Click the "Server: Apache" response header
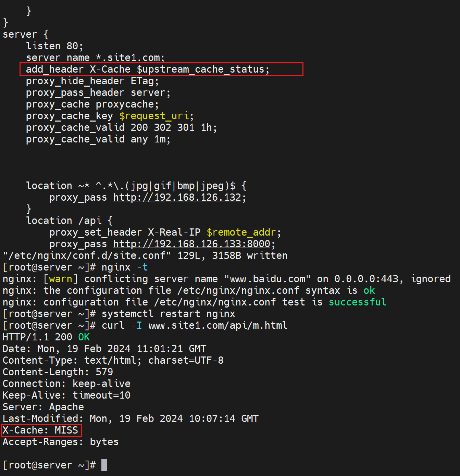This screenshot has width=460, height=476. [43, 407]
